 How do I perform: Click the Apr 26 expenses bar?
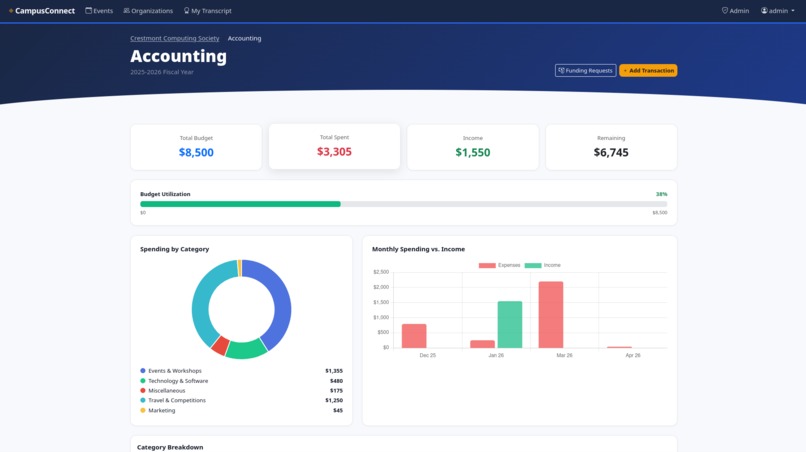tap(619, 347)
